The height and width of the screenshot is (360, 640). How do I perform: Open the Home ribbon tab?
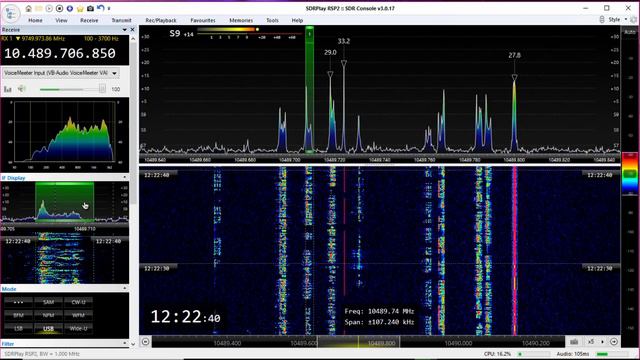(35, 20)
